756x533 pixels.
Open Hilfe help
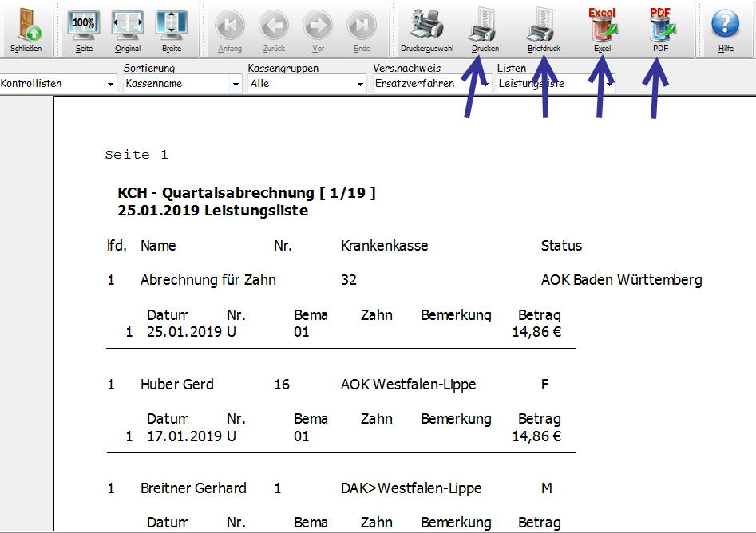[x=726, y=27]
